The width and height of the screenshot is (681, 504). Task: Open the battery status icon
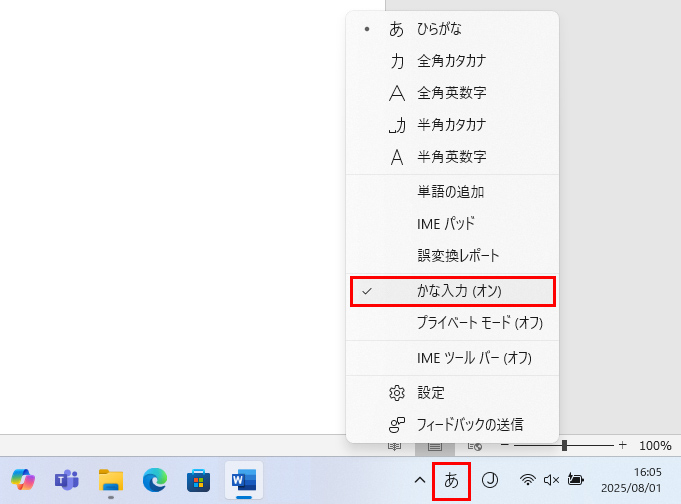tap(575, 480)
